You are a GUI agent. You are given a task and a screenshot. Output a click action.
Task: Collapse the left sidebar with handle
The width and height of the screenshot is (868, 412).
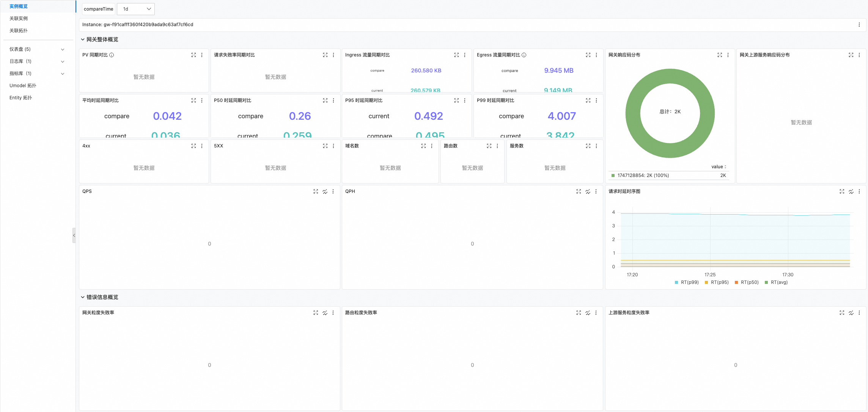[x=74, y=235]
